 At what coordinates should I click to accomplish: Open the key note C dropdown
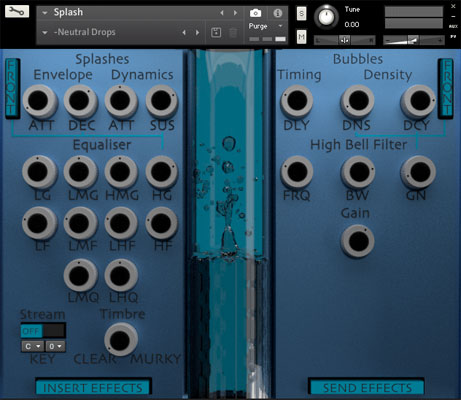(33, 346)
